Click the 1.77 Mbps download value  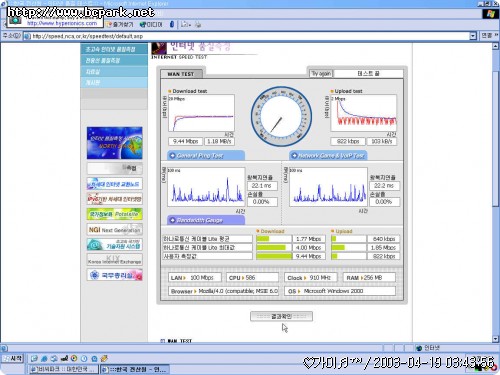308,239
